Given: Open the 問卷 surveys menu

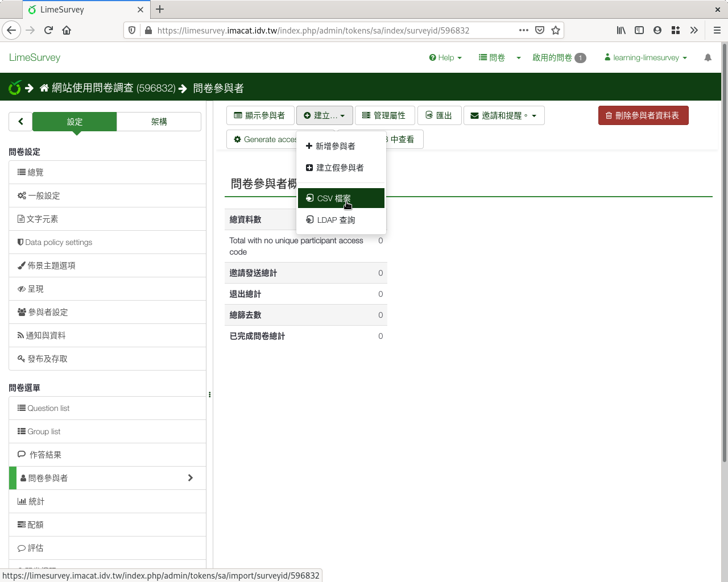Looking at the screenshot, I should (492, 57).
